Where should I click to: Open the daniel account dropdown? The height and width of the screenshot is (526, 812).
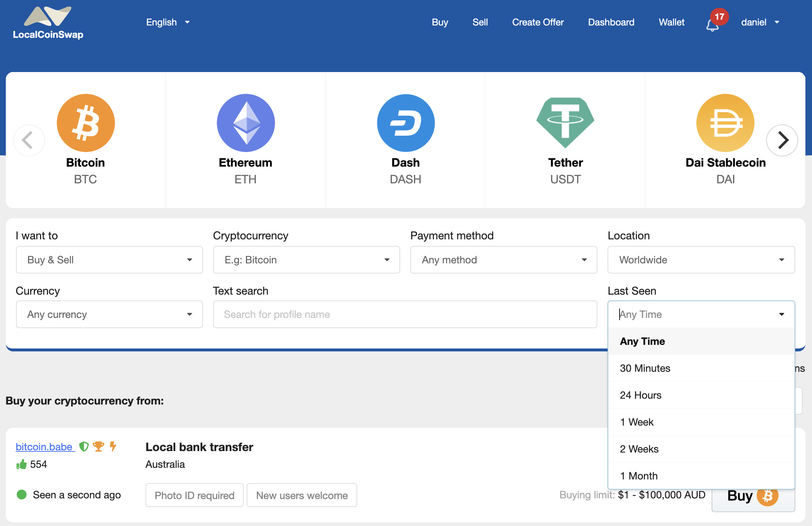(760, 22)
